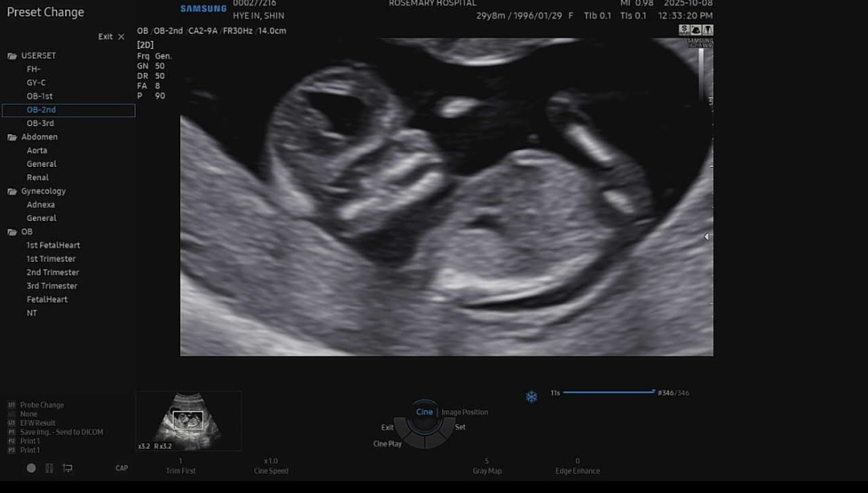Click the network connection status icon
Image resolution: width=868 pixels, height=493 pixels.
click(68, 468)
